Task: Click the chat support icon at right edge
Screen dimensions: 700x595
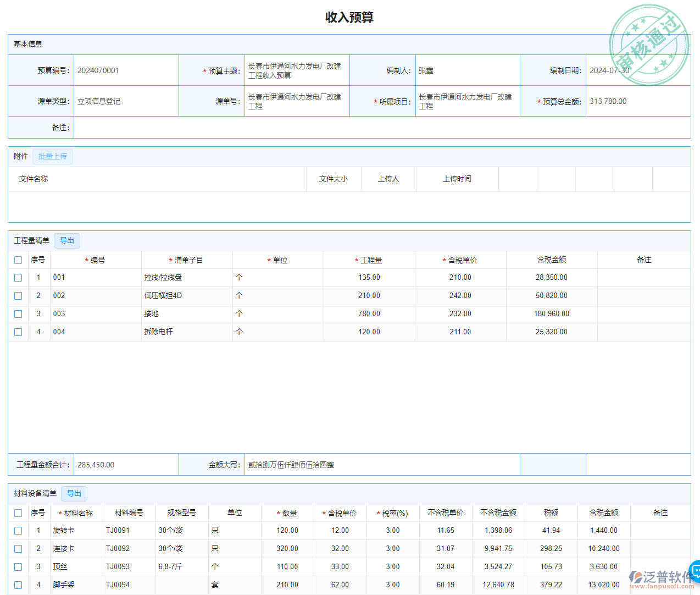Action: 696,570
